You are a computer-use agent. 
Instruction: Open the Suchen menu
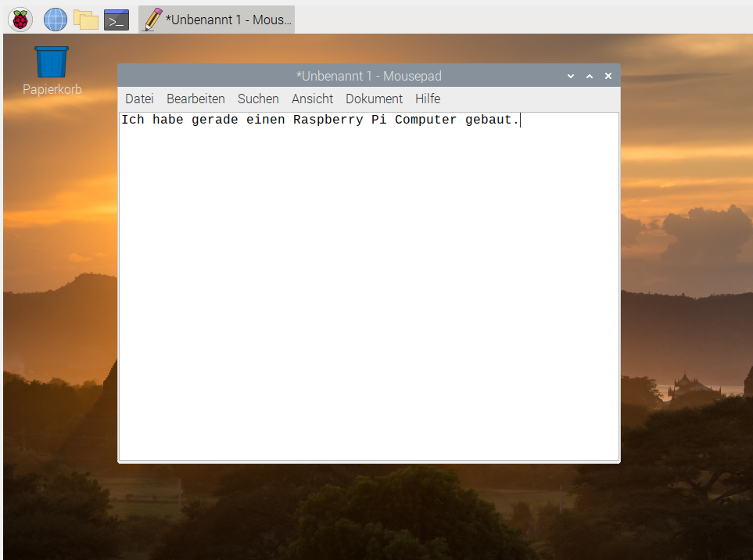[258, 99]
